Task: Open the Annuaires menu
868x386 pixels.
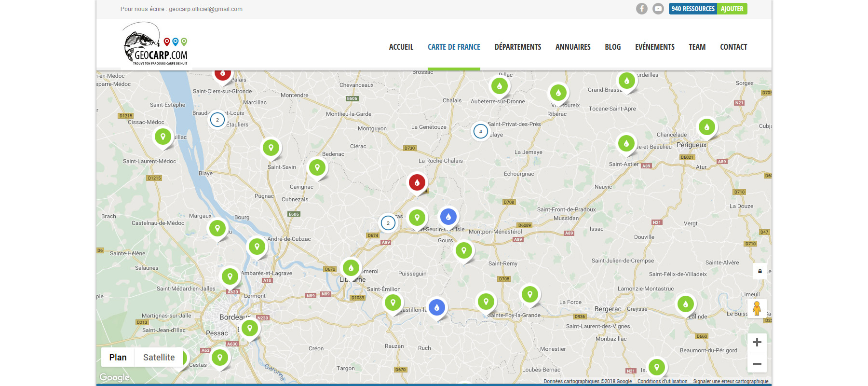Action: 573,47
